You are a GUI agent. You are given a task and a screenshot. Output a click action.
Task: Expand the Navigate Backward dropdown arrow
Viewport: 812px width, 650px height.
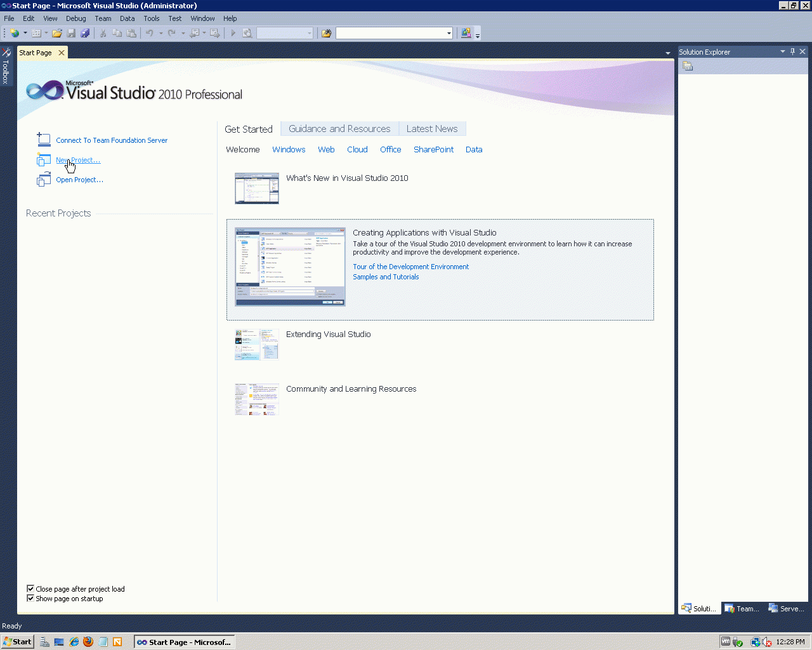[x=204, y=33]
